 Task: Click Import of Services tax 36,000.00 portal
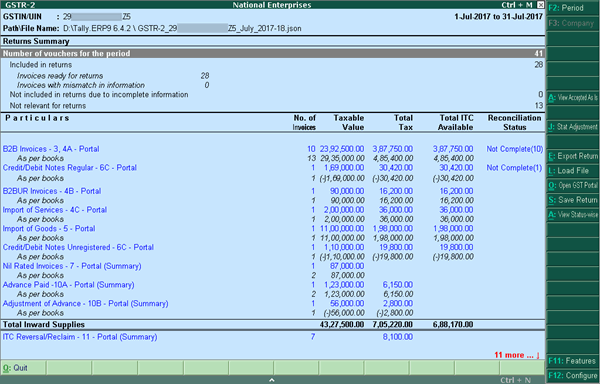tap(396, 210)
